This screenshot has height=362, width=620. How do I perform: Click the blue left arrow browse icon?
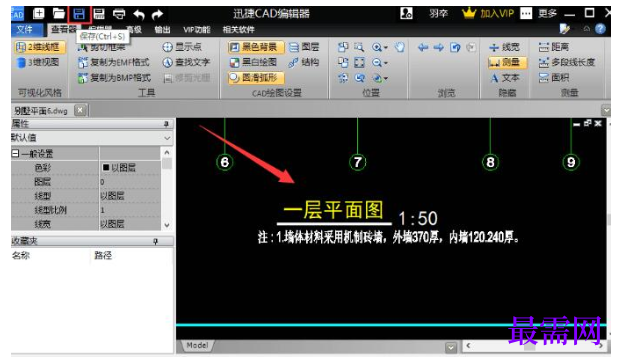(423, 47)
